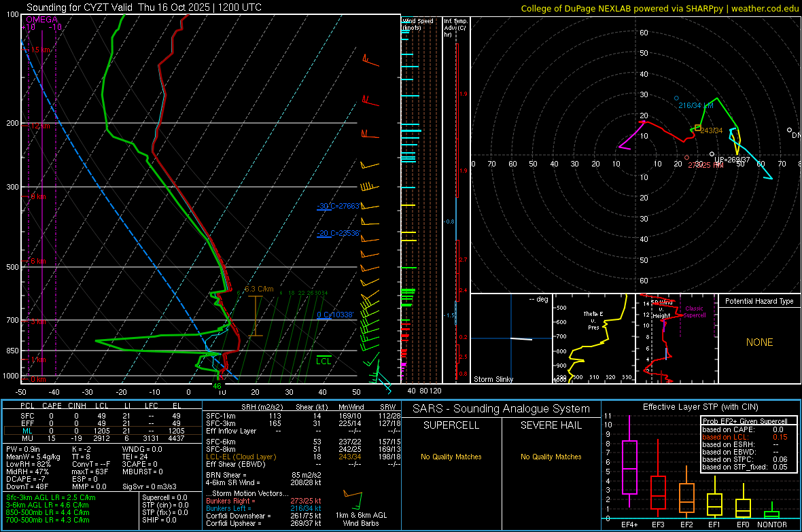Viewport: 802px width, 532px height.
Task: Select the SFC parcel row
Action: pos(101,416)
